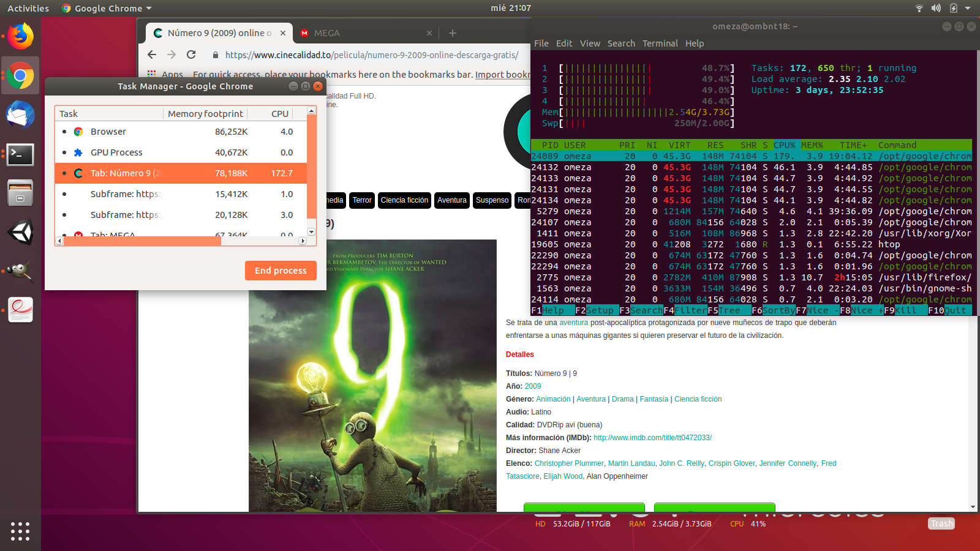Image resolution: width=980 pixels, height=551 pixels.
Task: Click Task Manager horizontal scrollbar
Action: click(142, 241)
